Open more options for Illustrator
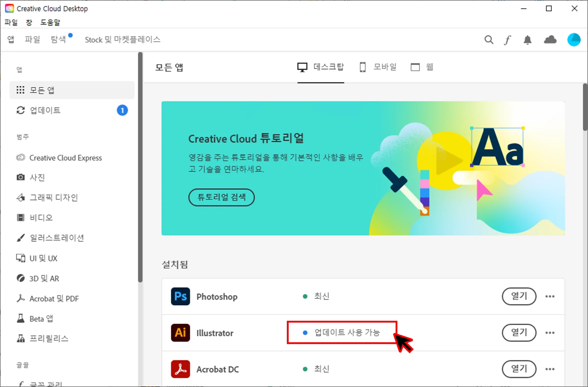 pos(550,333)
